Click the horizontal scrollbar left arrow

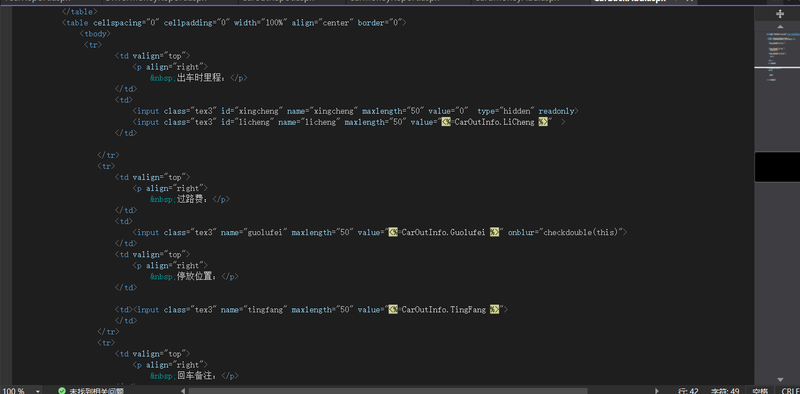pos(184,391)
